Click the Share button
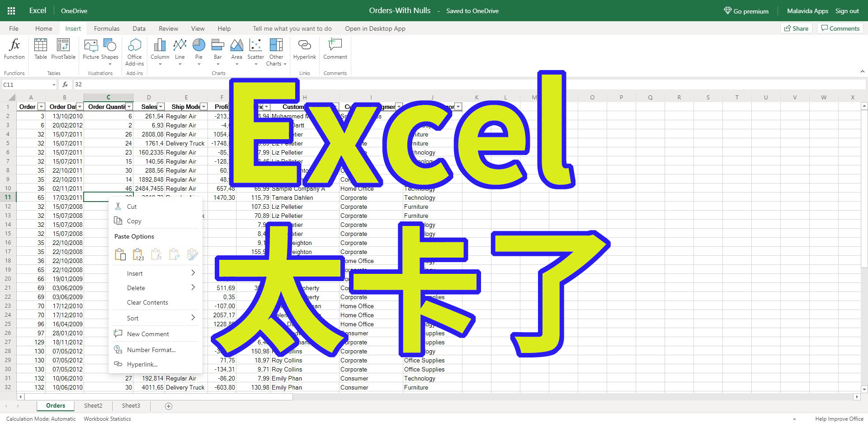Screen dimensions: 868x423 tap(797, 28)
